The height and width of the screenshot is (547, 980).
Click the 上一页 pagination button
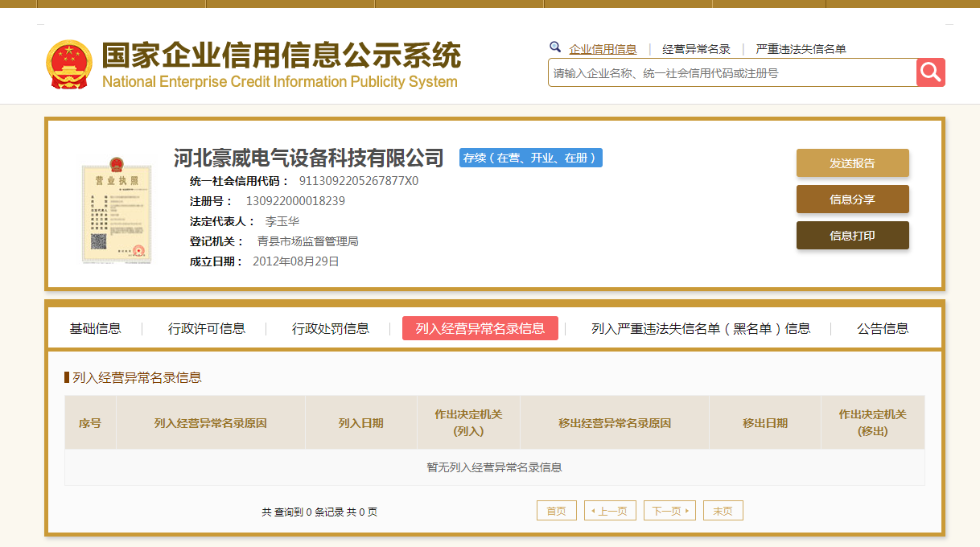[610, 511]
